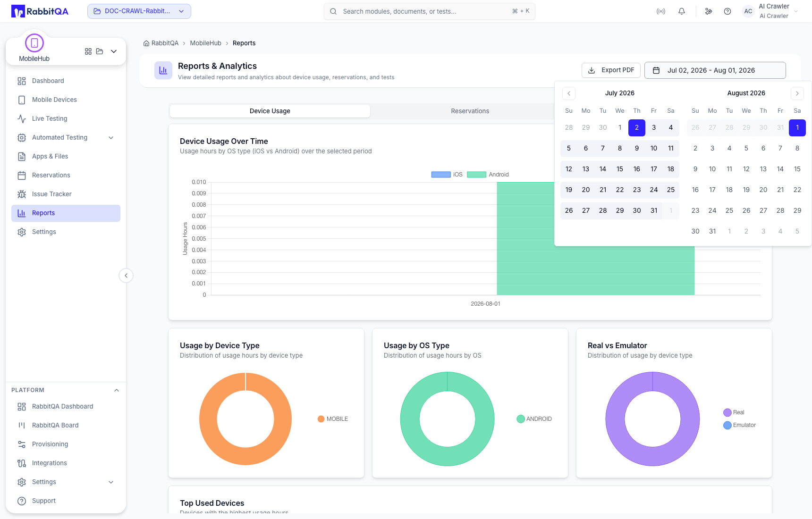The image size is (812, 519).
Task: Open the date range picker button
Action: (715, 70)
